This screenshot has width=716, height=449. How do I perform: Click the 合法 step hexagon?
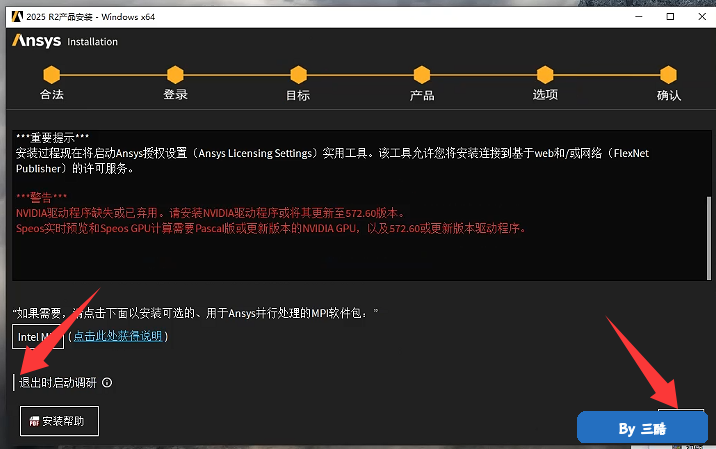click(x=52, y=75)
